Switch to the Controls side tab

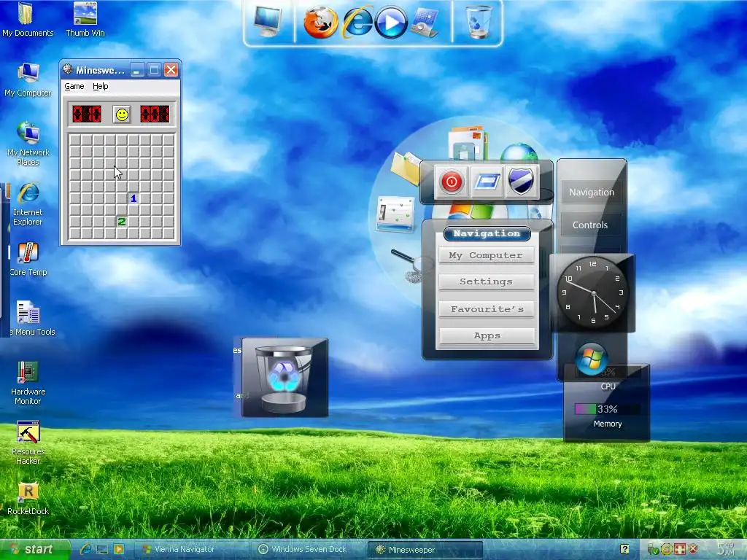click(x=589, y=225)
